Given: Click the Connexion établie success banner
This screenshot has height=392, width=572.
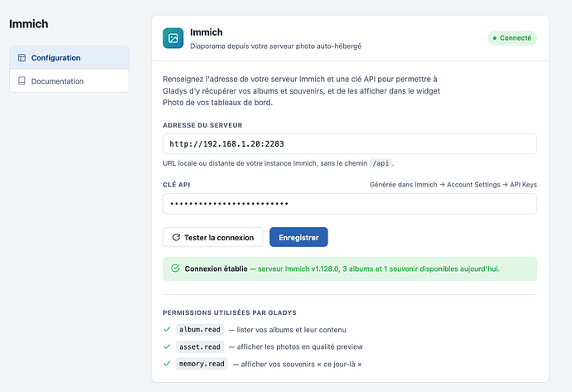Looking at the screenshot, I should (350, 269).
